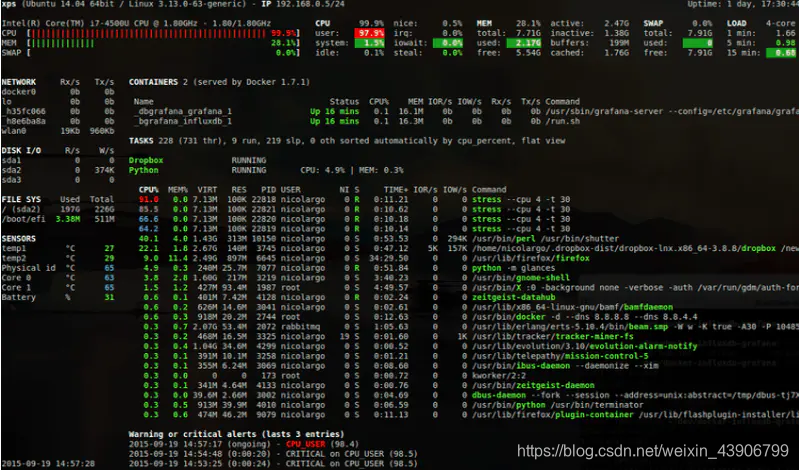This screenshot has height=470, width=799.
Task: Click the MEM used 2.17G value
Action: [524, 43]
